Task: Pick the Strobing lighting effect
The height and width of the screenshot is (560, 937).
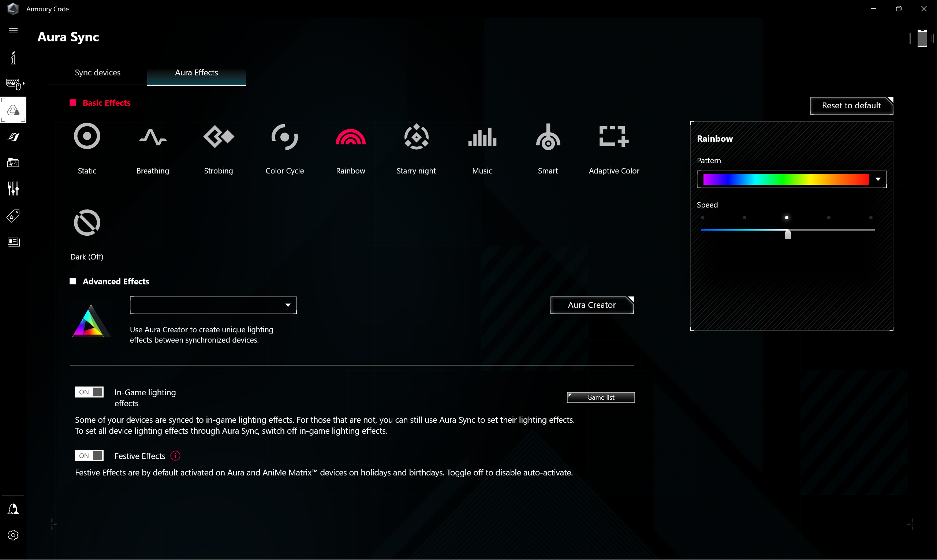Action: point(219,137)
